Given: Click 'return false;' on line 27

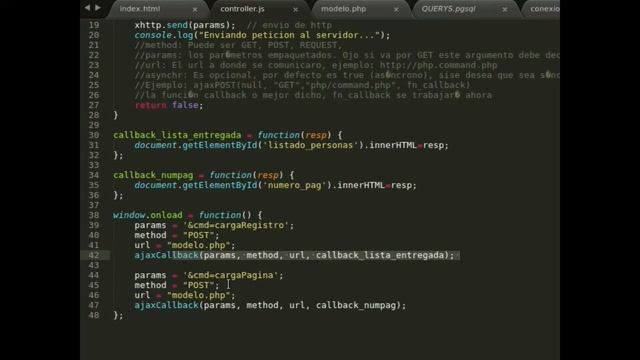Looking at the screenshot, I should pyautogui.click(x=169, y=105).
